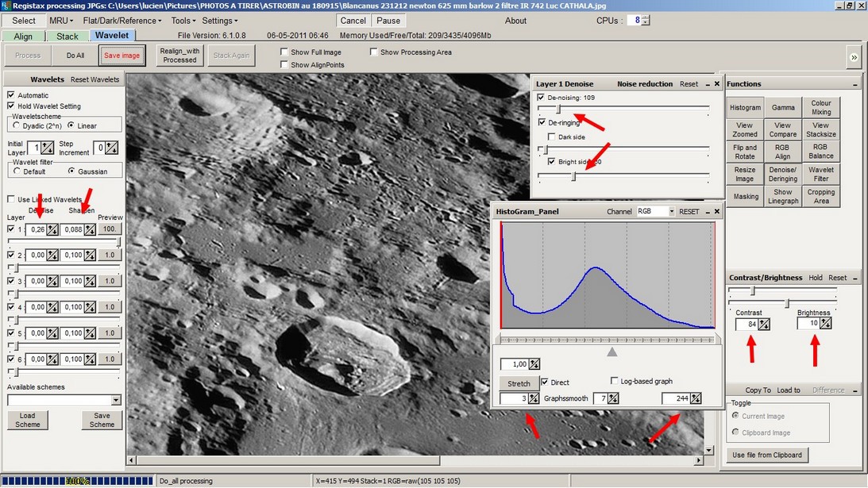The height and width of the screenshot is (488, 868).
Task: Click spinner icon beside Step Increment value
Action: (111, 148)
